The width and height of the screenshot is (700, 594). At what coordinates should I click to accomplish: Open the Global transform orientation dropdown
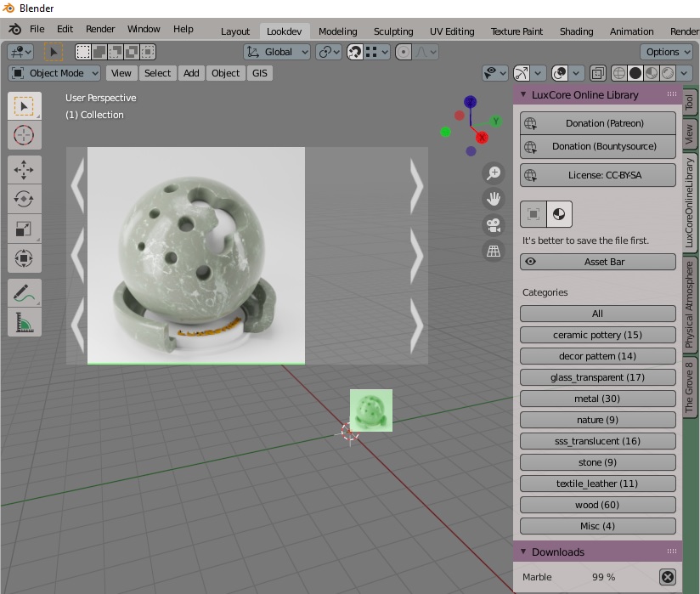coord(277,52)
